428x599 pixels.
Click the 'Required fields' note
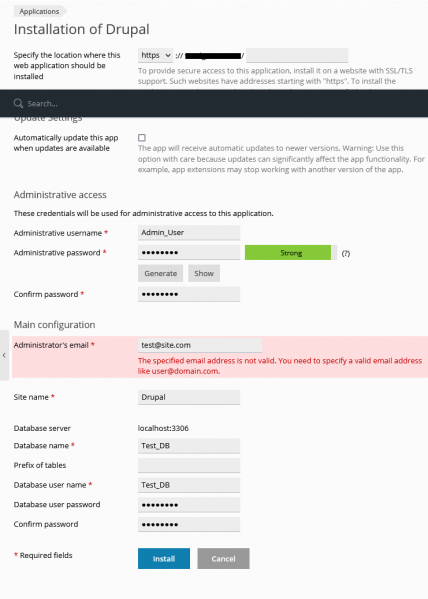[43, 555]
